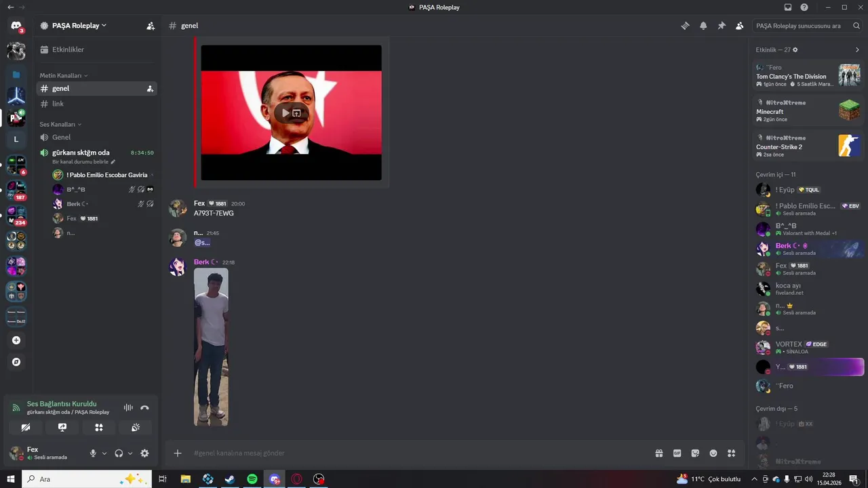
Task: Open the Threads icon in channel header
Action: 686,26
